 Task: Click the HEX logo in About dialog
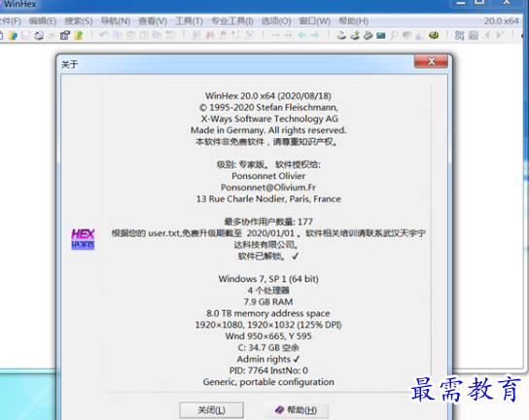pos(83,238)
